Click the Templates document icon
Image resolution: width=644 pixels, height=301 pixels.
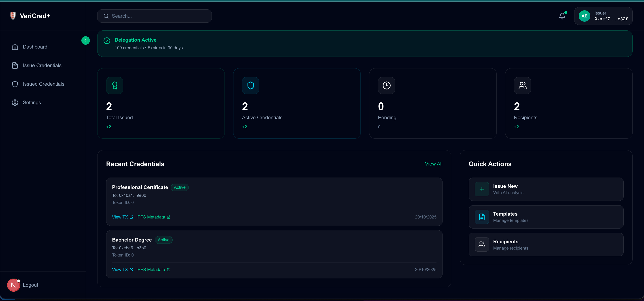(x=481, y=217)
